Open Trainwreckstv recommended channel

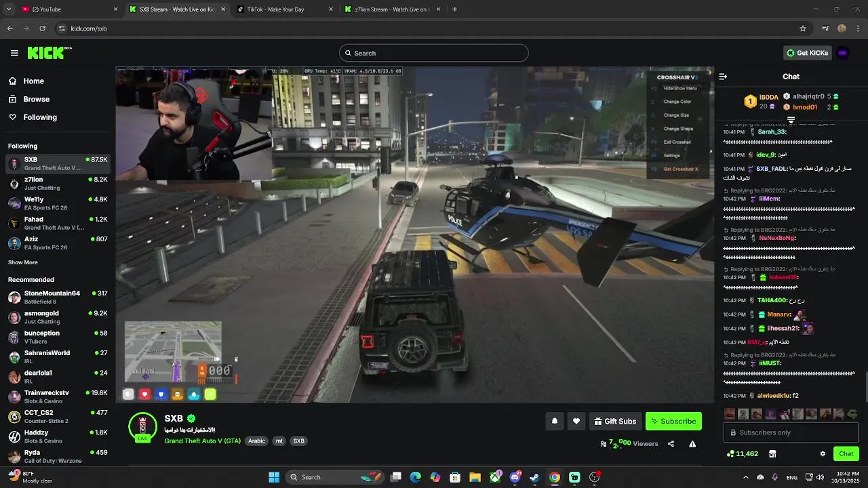click(58, 396)
